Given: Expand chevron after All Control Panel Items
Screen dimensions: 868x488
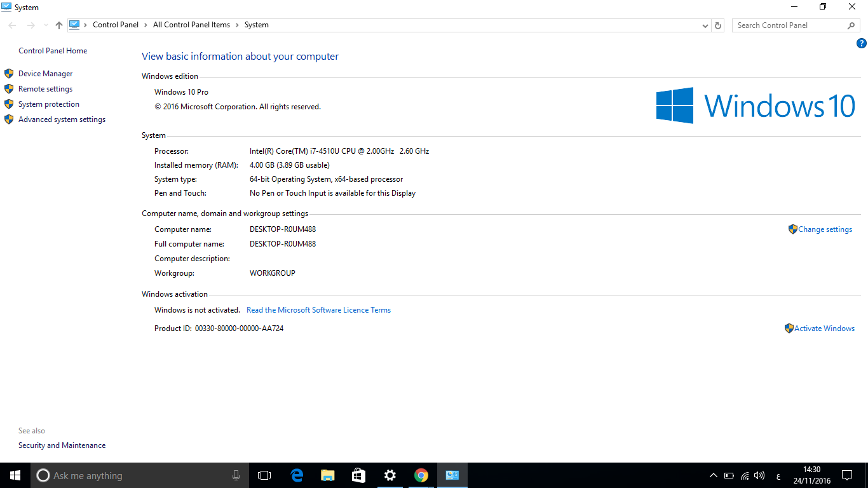Looking at the screenshot, I should [x=238, y=25].
